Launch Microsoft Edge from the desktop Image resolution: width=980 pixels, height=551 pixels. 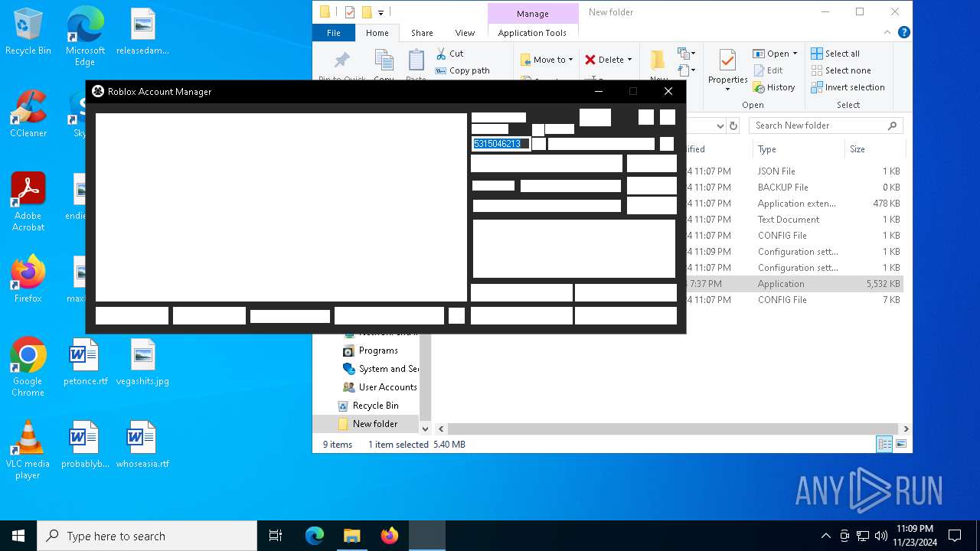[x=85, y=37]
